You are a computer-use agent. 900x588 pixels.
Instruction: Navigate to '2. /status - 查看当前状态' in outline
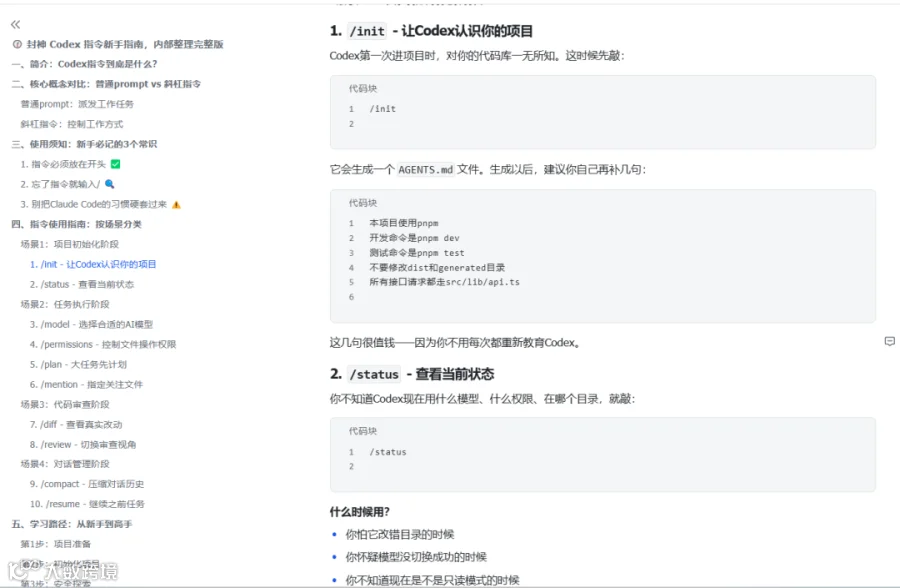point(82,284)
